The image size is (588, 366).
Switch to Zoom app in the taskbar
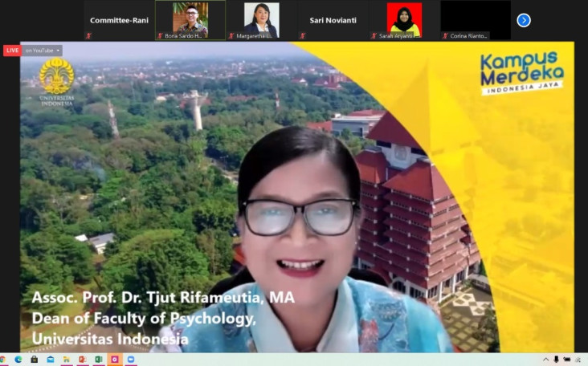(131, 360)
